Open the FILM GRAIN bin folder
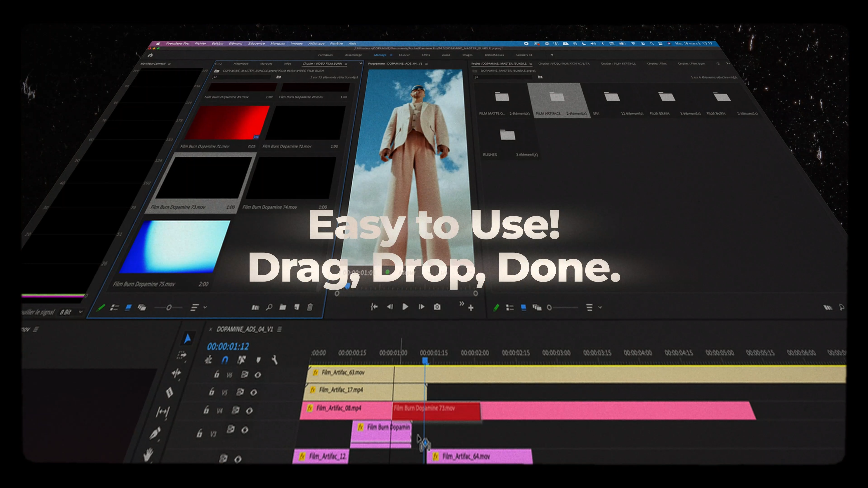Viewport: 868px width, 488px height. (x=667, y=98)
